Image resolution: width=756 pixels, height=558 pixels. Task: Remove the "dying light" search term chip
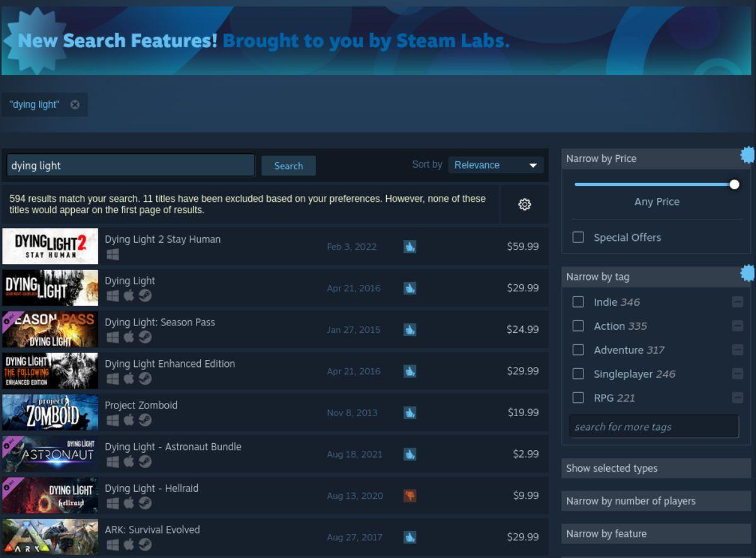point(74,104)
